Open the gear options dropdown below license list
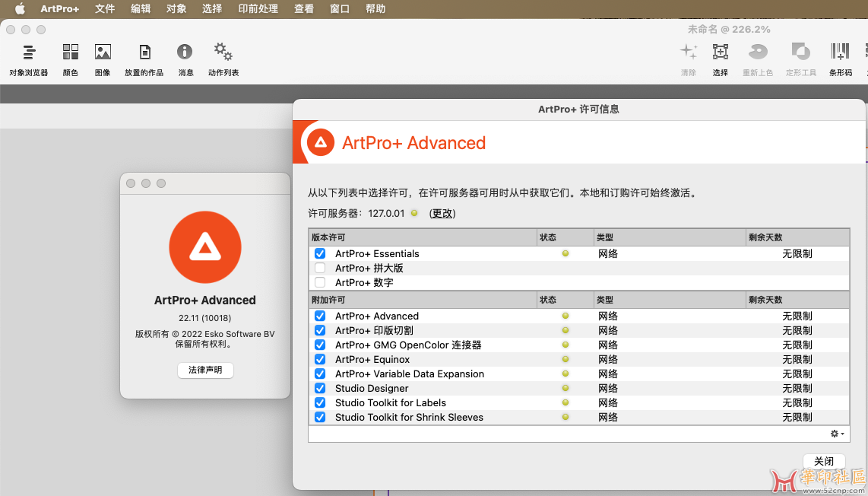 838,434
